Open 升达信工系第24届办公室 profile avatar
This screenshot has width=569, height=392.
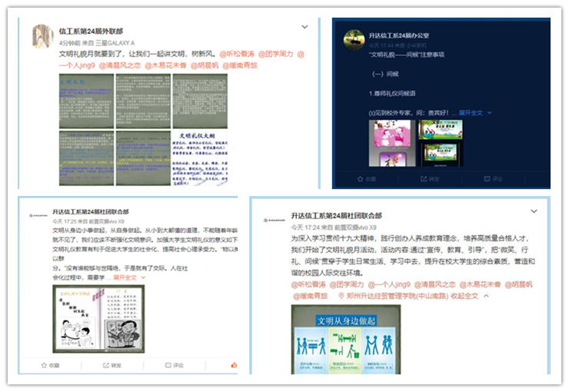[354, 39]
